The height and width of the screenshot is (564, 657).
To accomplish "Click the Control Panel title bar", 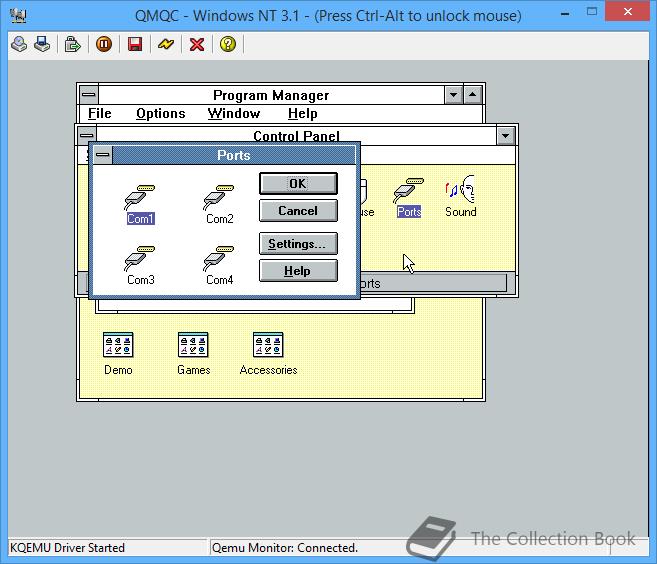I will (296, 135).
